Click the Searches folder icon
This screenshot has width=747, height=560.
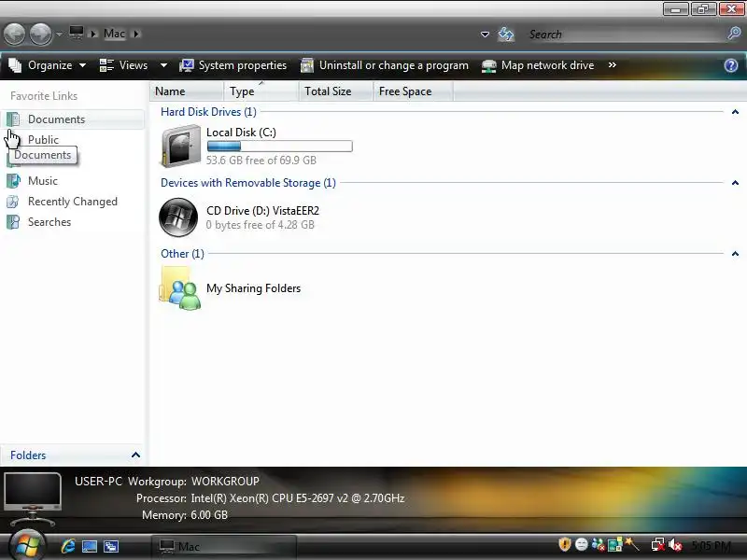point(13,222)
